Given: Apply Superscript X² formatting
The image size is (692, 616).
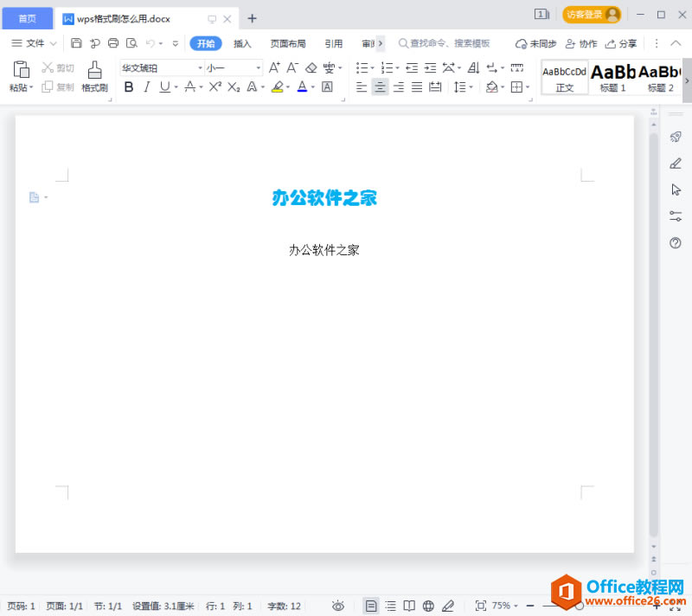Looking at the screenshot, I should click(x=215, y=87).
